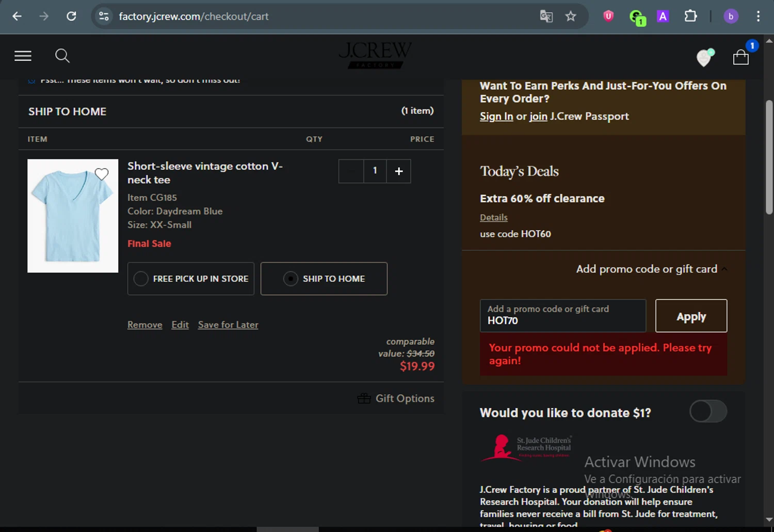Open the blue tee product thumbnail
Viewport: 774px width, 532px height.
pos(73,216)
